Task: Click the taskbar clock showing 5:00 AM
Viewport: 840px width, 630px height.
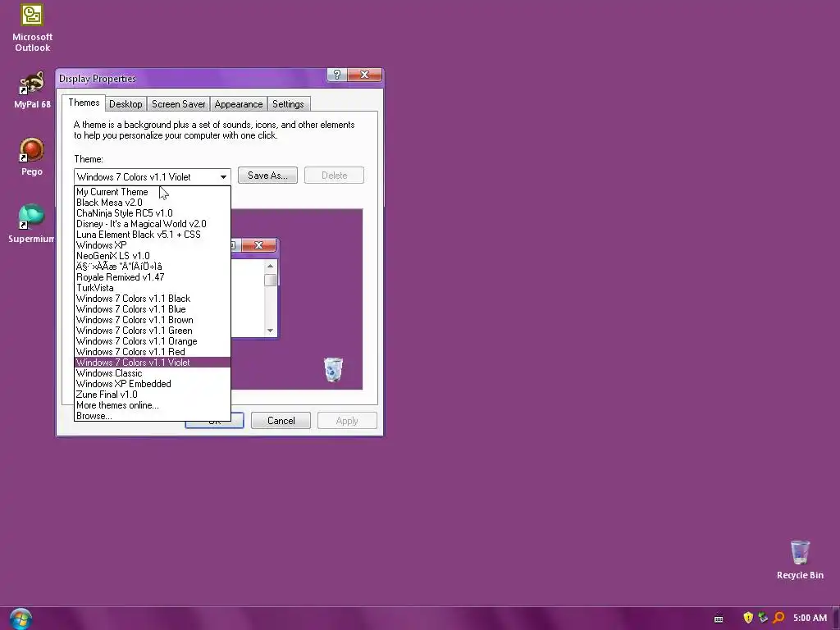Action: [810, 618]
